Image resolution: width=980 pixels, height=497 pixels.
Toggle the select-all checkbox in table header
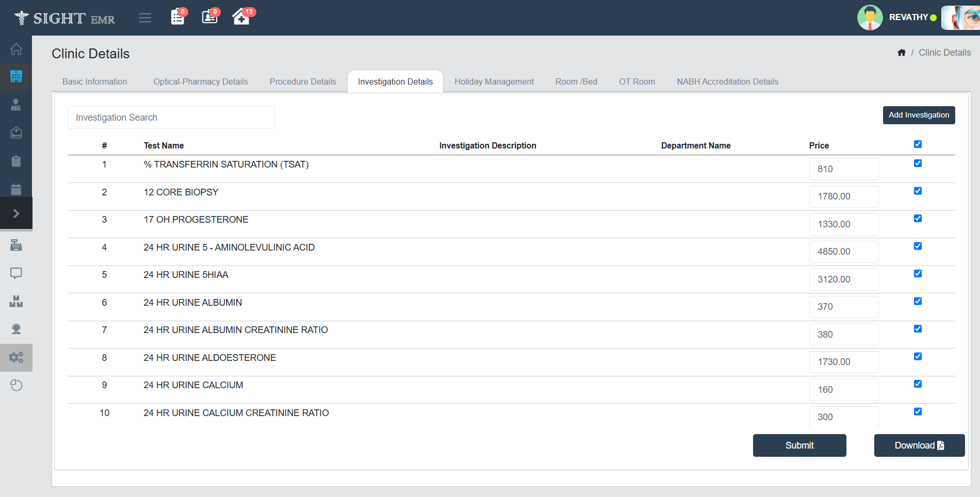point(918,144)
